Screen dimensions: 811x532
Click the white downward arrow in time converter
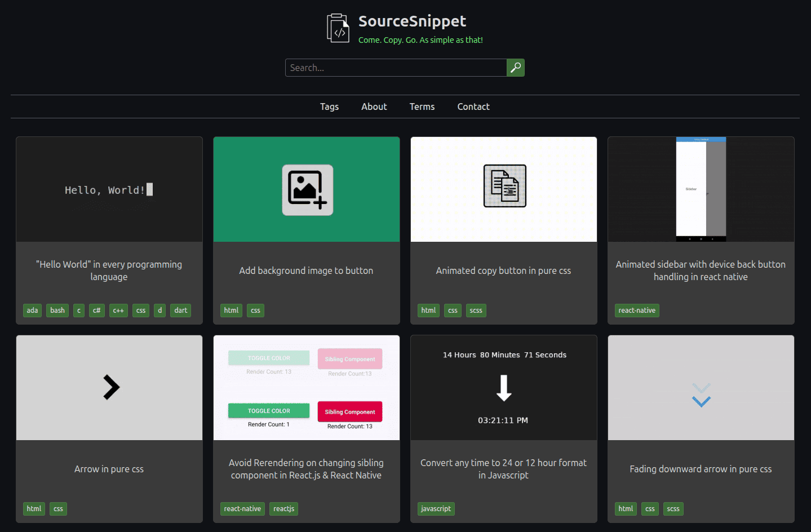tap(504, 388)
